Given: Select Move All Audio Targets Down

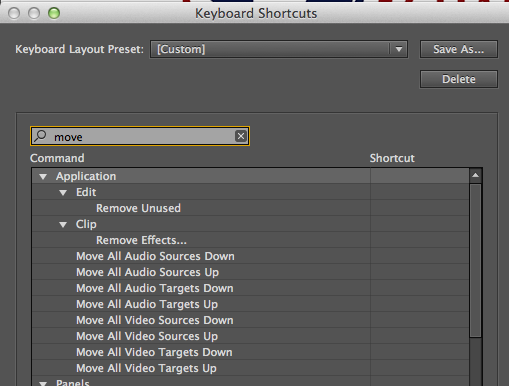Looking at the screenshot, I should click(x=155, y=288).
